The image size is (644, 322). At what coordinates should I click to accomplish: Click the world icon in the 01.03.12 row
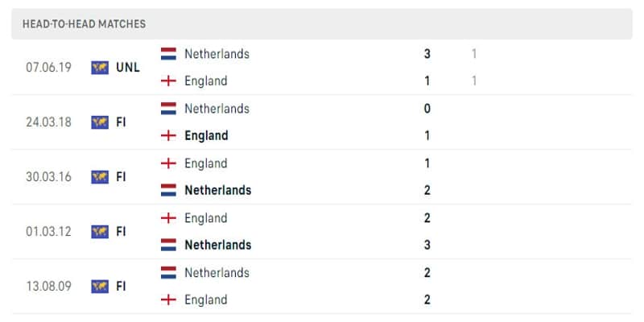pyautogui.click(x=100, y=232)
